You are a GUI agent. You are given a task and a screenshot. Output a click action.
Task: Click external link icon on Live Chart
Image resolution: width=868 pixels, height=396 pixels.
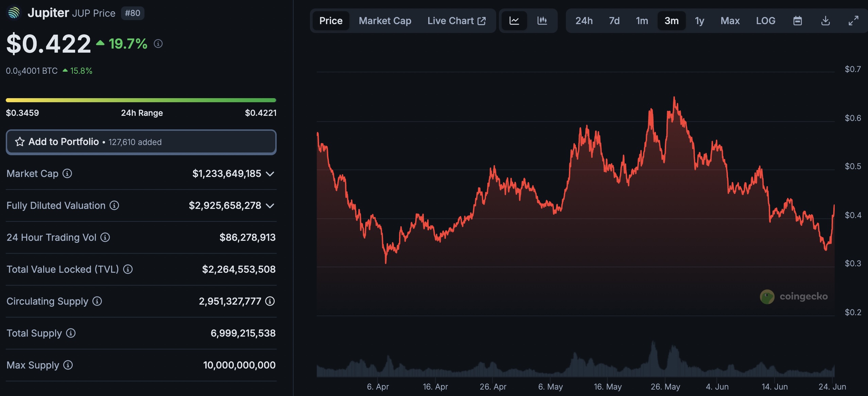pyautogui.click(x=482, y=21)
